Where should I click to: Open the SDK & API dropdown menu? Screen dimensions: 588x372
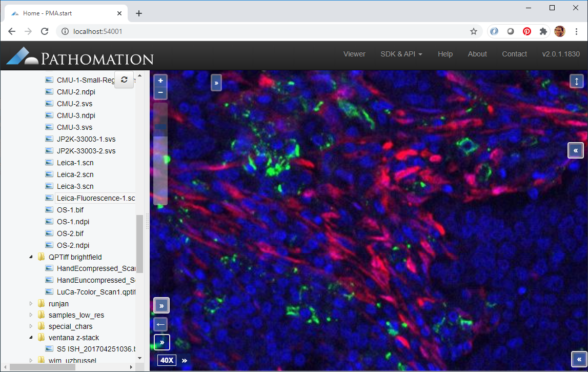pos(401,54)
